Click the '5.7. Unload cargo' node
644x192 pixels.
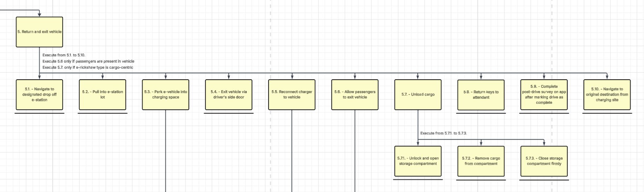418,95
